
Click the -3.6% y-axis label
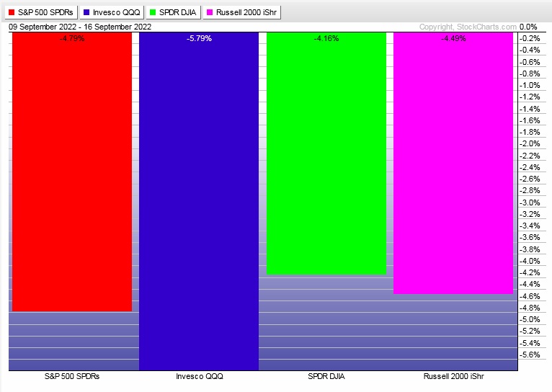click(x=530, y=237)
